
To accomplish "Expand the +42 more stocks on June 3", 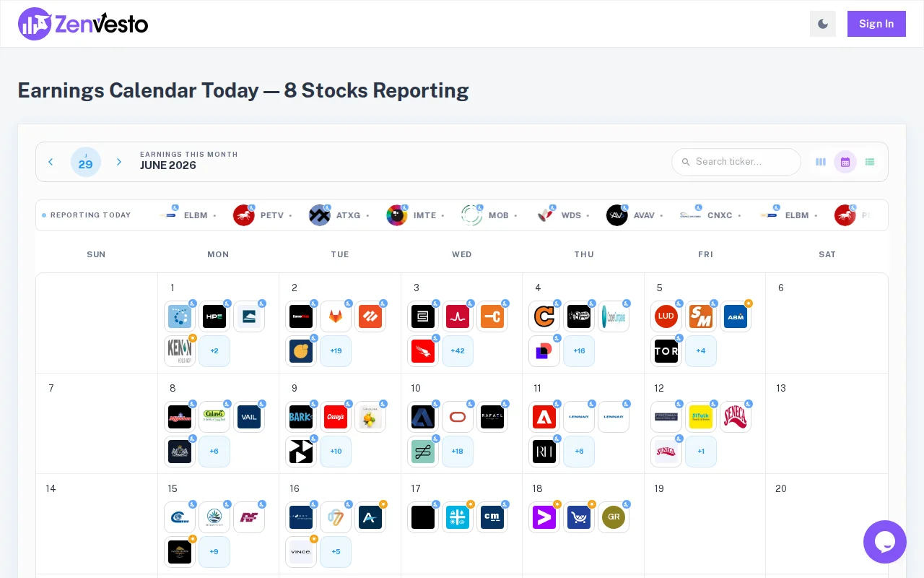I will pos(458,351).
